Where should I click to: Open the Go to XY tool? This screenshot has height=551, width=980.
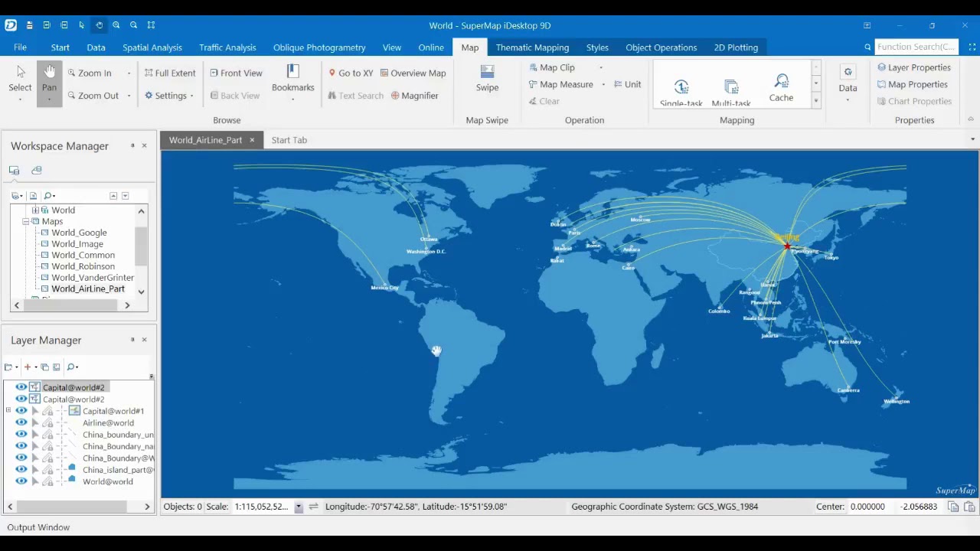click(351, 73)
